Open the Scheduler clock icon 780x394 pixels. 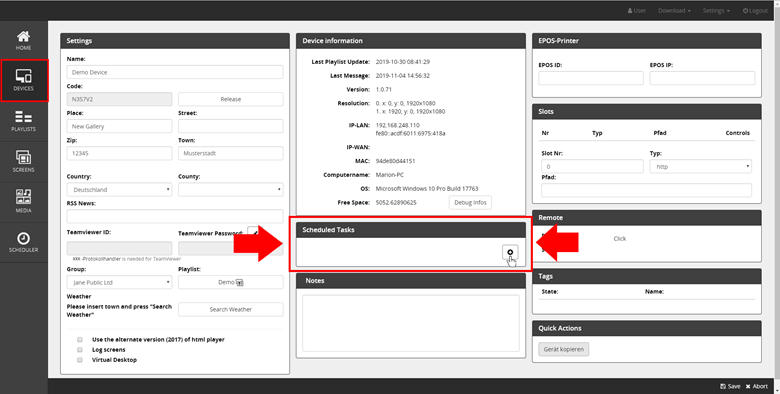point(23,238)
